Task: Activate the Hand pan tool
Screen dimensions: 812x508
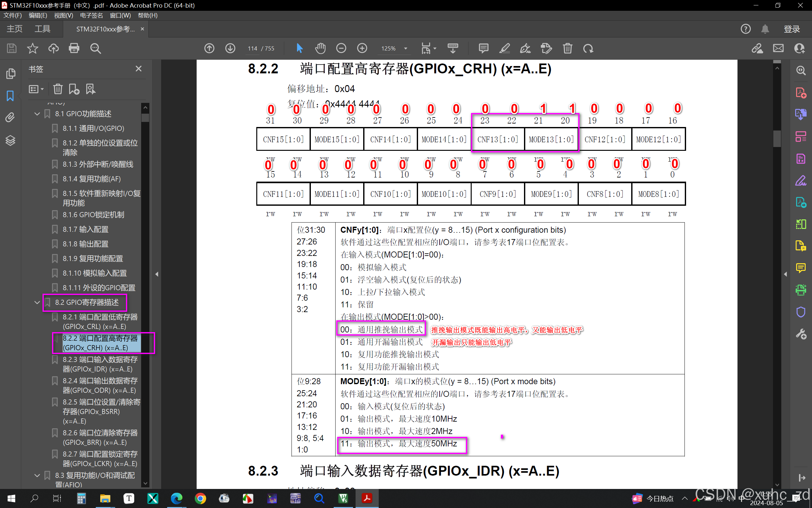Action: tap(320, 48)
